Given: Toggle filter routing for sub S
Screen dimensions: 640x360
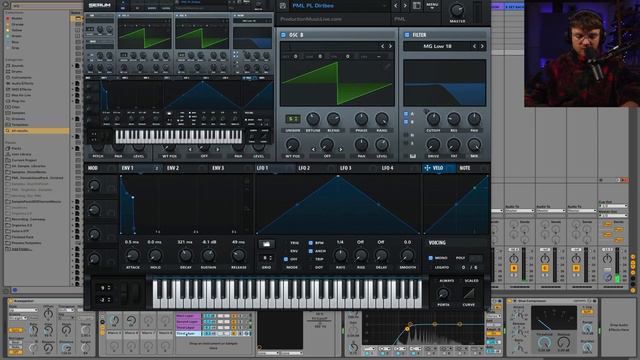Looking at the screenshot, I should [406, 143].
